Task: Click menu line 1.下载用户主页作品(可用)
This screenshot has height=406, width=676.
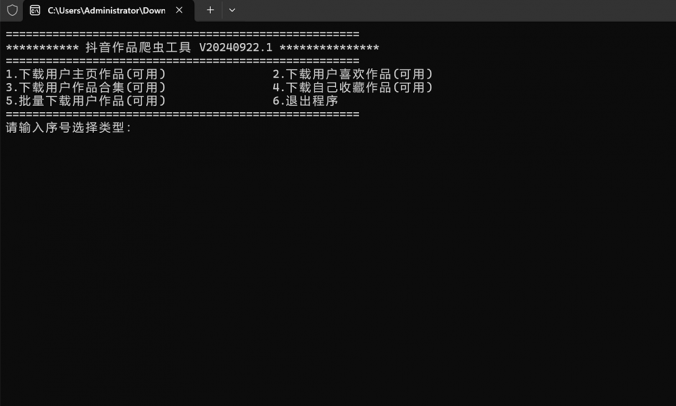Action: 86,74
